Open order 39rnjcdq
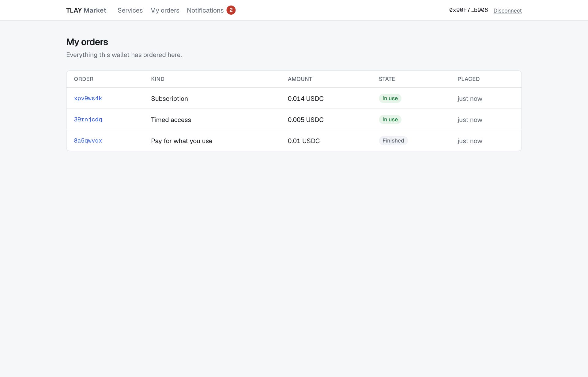The height and width of the screenshot is (377, 588). (88, 120)
